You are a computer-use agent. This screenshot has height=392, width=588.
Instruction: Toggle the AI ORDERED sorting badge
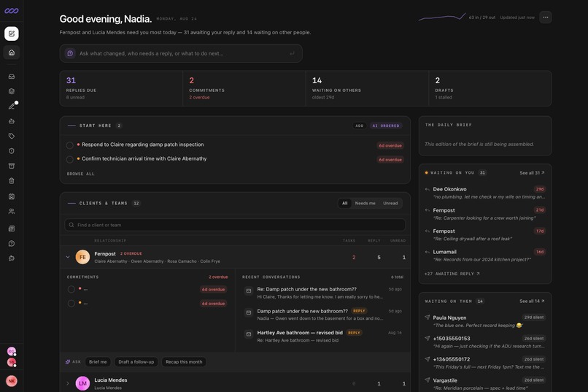pos(386,126)
